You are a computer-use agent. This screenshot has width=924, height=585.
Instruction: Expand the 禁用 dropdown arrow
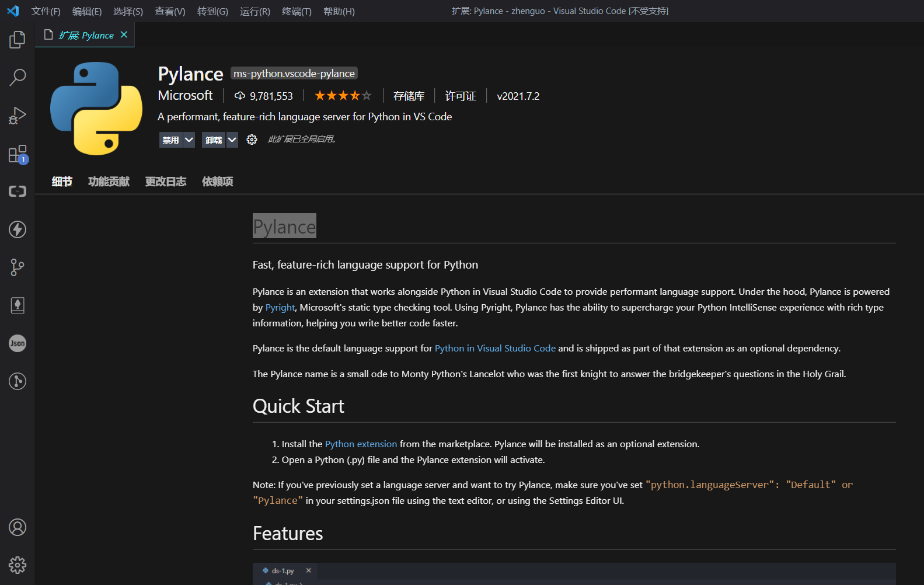click(x=189, y=140)
